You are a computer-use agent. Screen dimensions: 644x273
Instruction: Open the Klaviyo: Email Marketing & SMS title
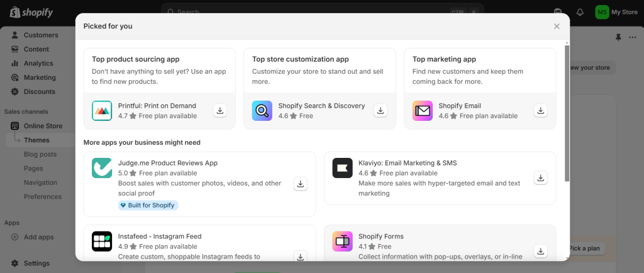click(x=408, y=163)
